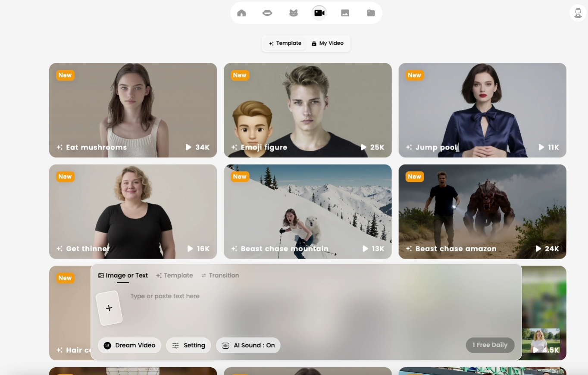Image resolution: width=588 pixels, height=375 pixels.
Task: Click the New badge on Eat mushrooms
Action: 65,75
